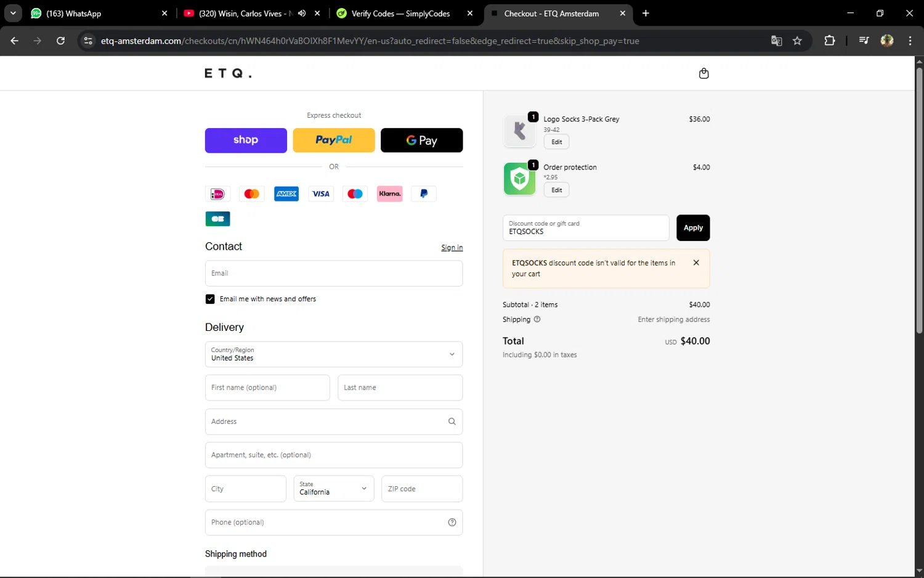924x578 pixels.
Task: Click the Klarna payment icon
Action: coord(390,193)
